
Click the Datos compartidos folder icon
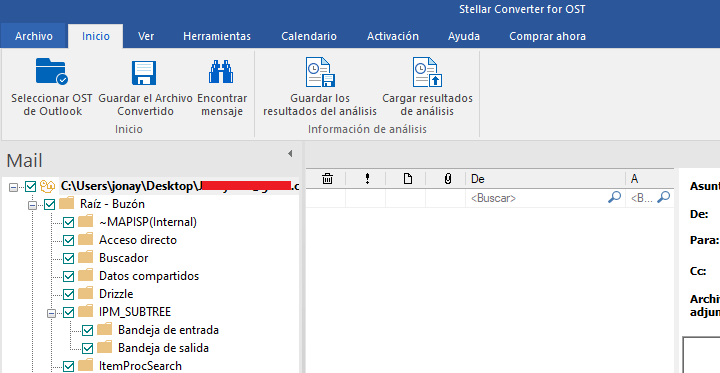coord(85,276)
